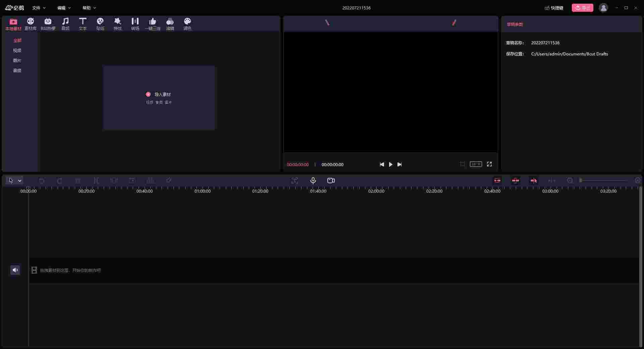Toggle preview axis icon
This screenshot has width=644, height=349.
tap(552, 181)
